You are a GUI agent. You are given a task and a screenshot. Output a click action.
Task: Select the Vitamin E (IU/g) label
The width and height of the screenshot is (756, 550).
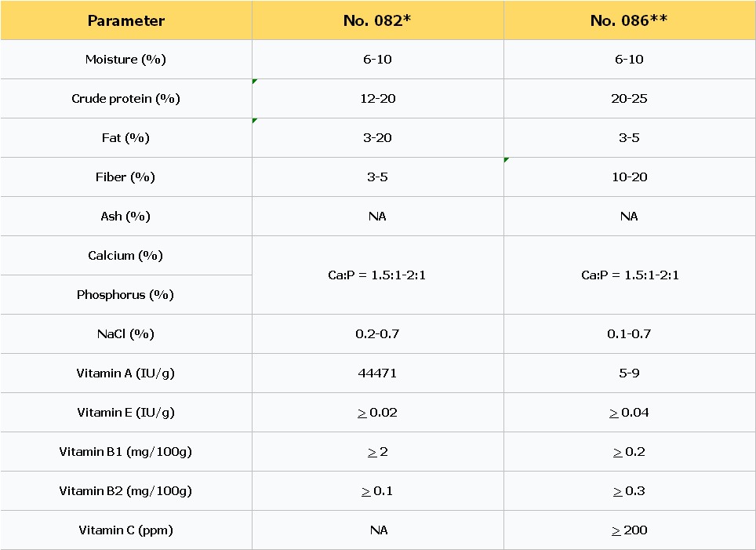coord(125,413)
